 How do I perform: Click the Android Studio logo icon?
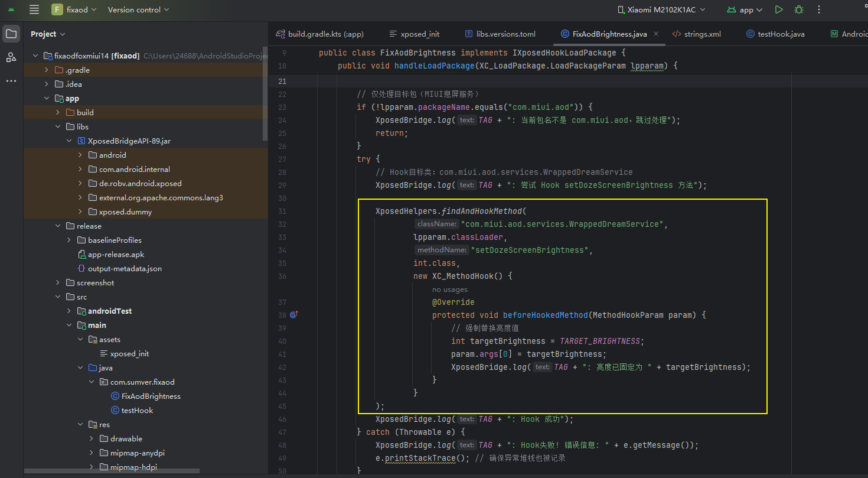pos(11,9)
